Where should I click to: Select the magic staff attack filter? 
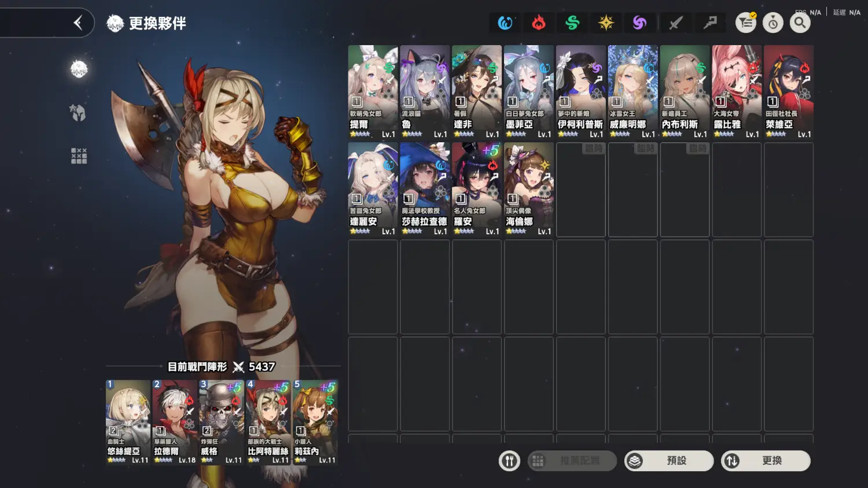pyautogui.click(x=709, y=23)
